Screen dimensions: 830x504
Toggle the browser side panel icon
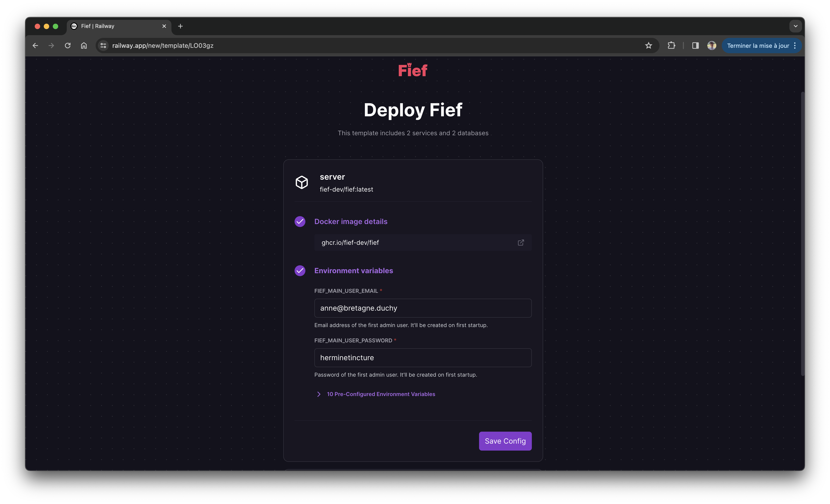coord(695,46)
